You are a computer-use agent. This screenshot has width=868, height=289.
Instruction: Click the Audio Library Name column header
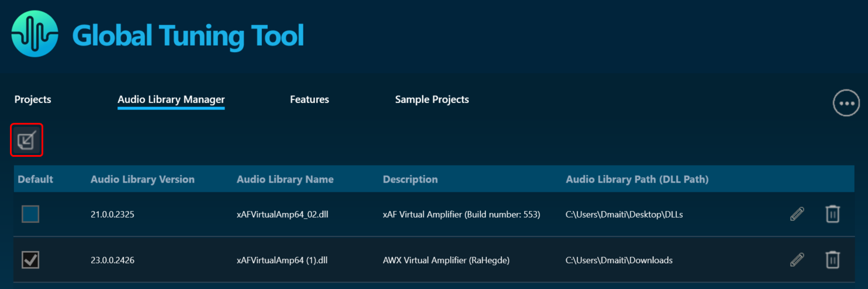pyautogui.click(x=285, y=179)
